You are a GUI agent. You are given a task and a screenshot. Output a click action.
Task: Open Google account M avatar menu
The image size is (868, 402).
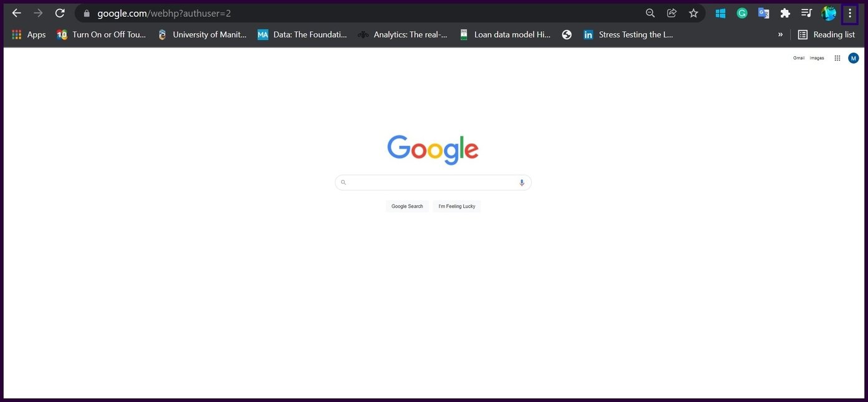[854, 58]
